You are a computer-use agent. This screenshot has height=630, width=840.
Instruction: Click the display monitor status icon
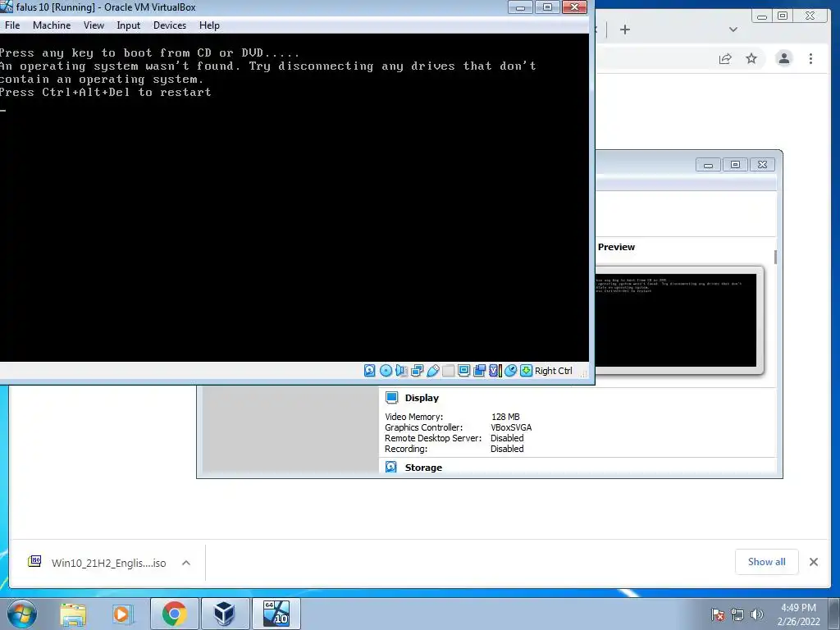tap(464, 371)
